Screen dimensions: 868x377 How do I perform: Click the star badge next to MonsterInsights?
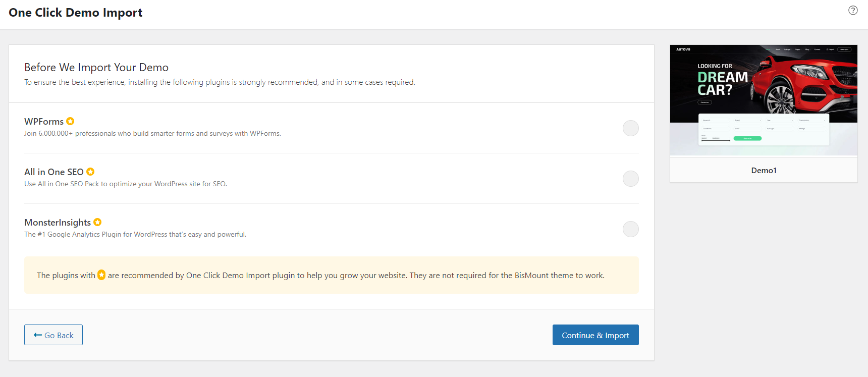[97, 222]
